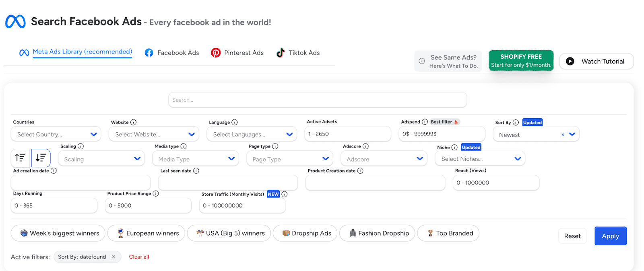This screenshot has height=271, width=644.
Task: Click the SHOPIFY FREE promo button
Action: [x=521, y=60]
